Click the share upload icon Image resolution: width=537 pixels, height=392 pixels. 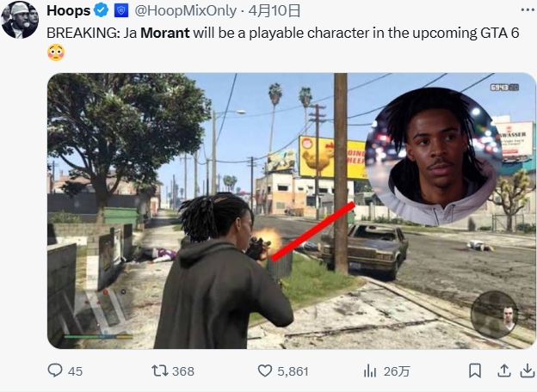[504, 371]
